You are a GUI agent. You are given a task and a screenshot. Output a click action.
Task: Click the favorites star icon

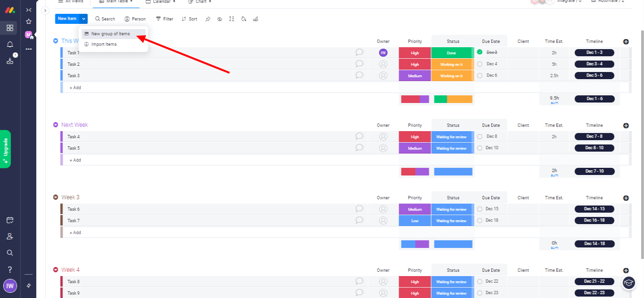point(29,21)
